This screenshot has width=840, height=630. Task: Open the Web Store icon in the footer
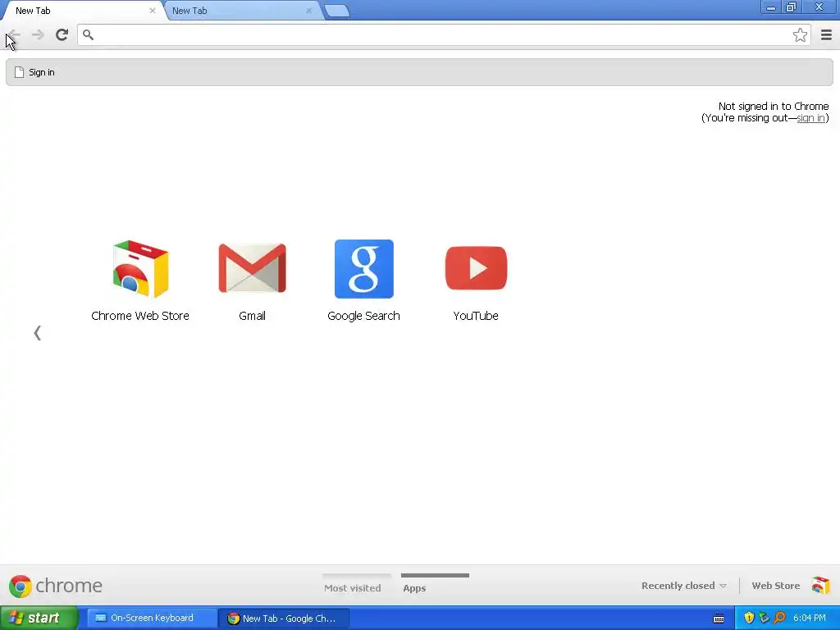tap(820, 586)
